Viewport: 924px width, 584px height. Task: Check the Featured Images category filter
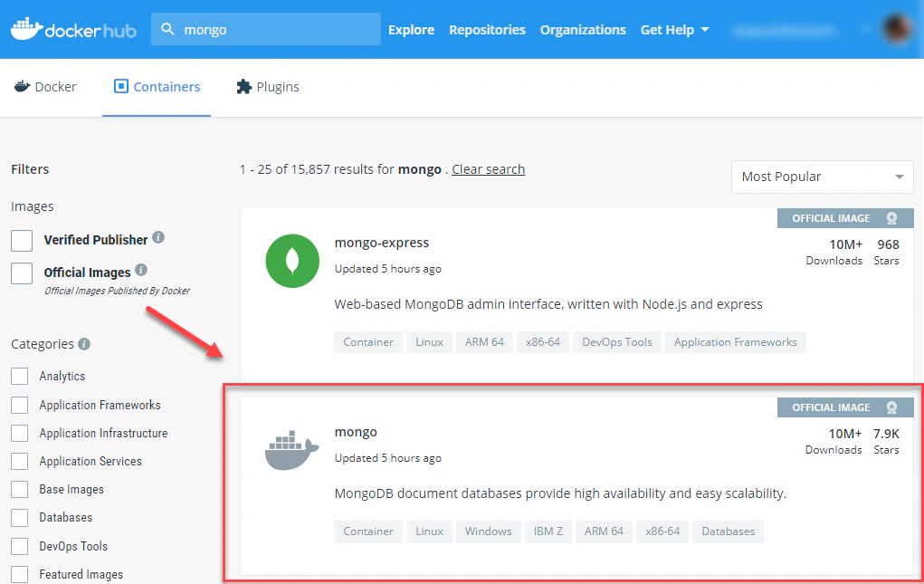(x=19, y=575)
